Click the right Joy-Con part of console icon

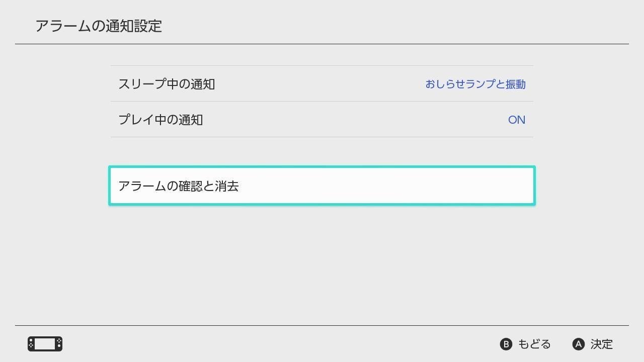[x=59, y=344]
